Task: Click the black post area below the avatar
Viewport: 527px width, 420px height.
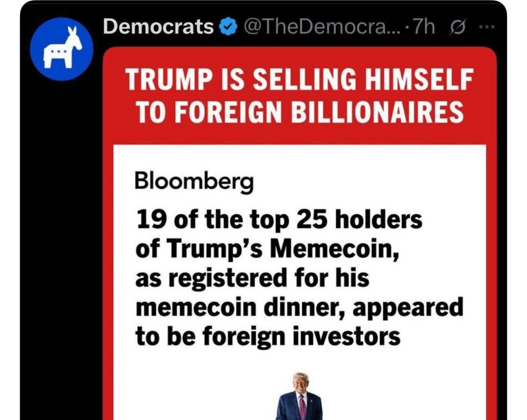Action: tap(62, 246)
